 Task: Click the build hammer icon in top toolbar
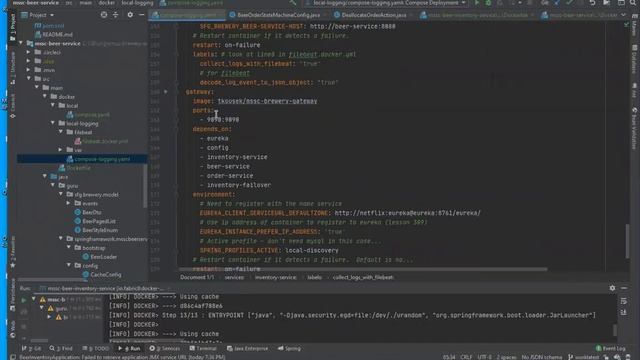point(293,3)
